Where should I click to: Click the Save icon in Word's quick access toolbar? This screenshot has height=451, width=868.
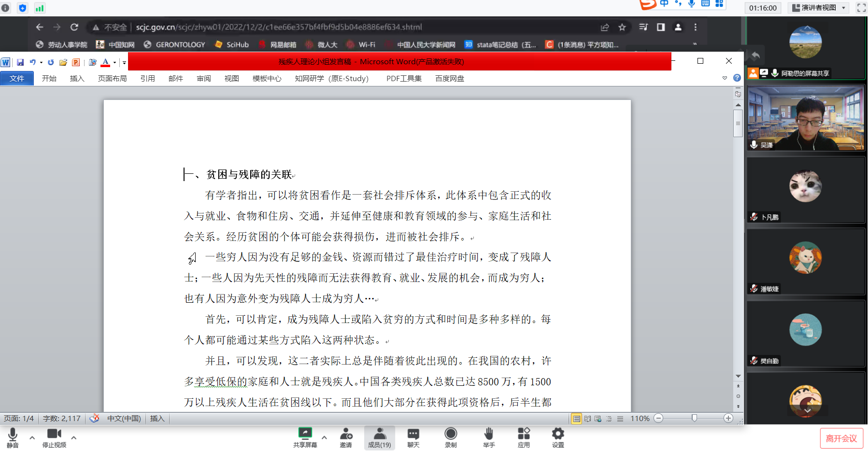tap(20, 62)
